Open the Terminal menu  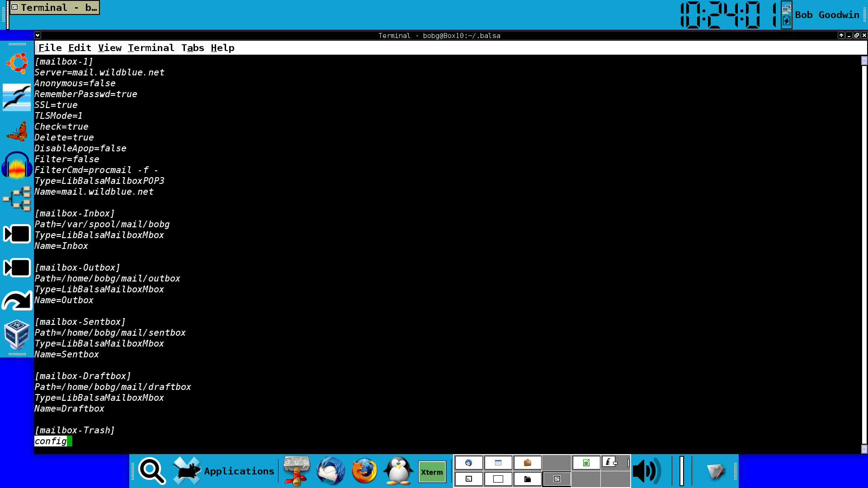[x=151, y=48]
